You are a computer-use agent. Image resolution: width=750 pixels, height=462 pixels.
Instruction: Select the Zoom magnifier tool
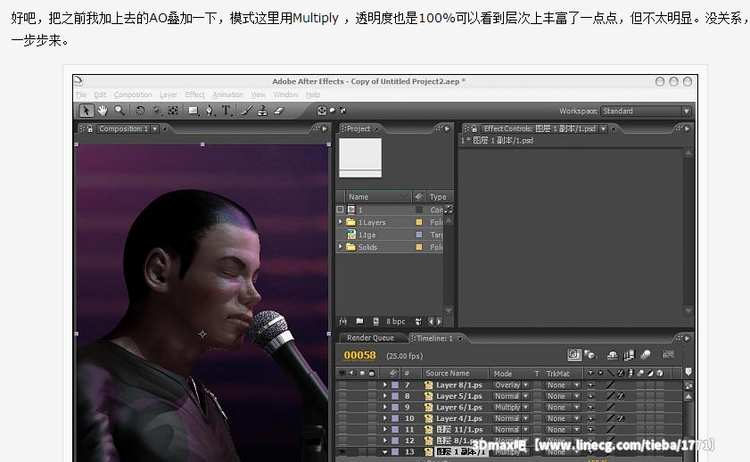tap(120, 110)
